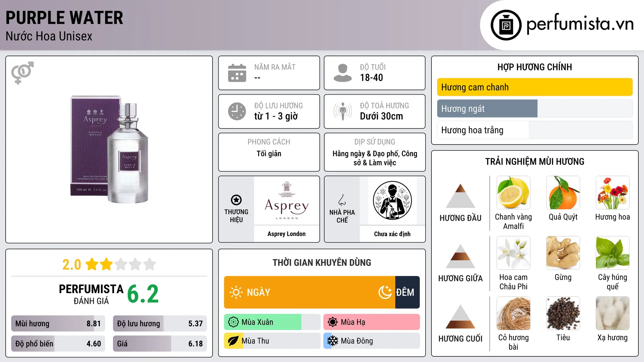This screenshot has width=644, height=362.
Task: Click the Hương cam chanh accord bar
Action: pyautogui.click(x=535, y=87)
